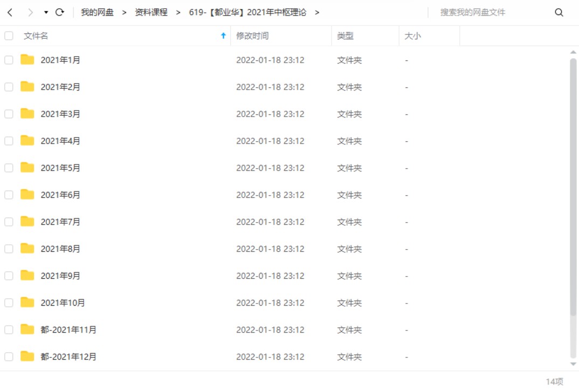Screen dimensions: 579x392
Task: Check the box for 2021年4月
Action: coord(9,141)
